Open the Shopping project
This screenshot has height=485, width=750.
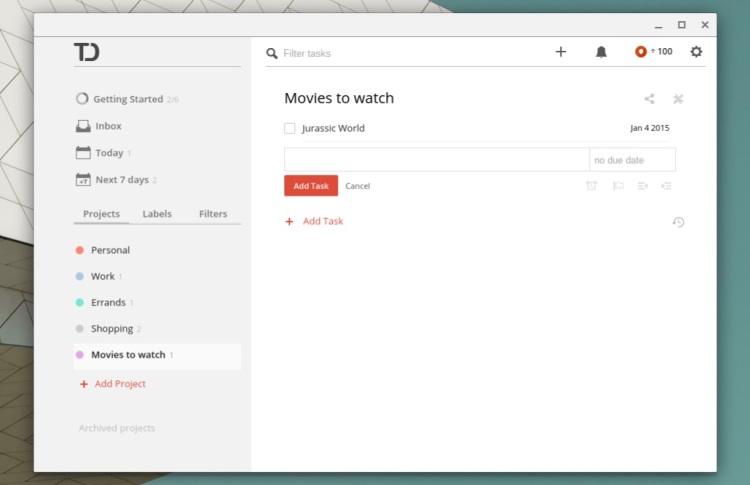coord(112,329)
